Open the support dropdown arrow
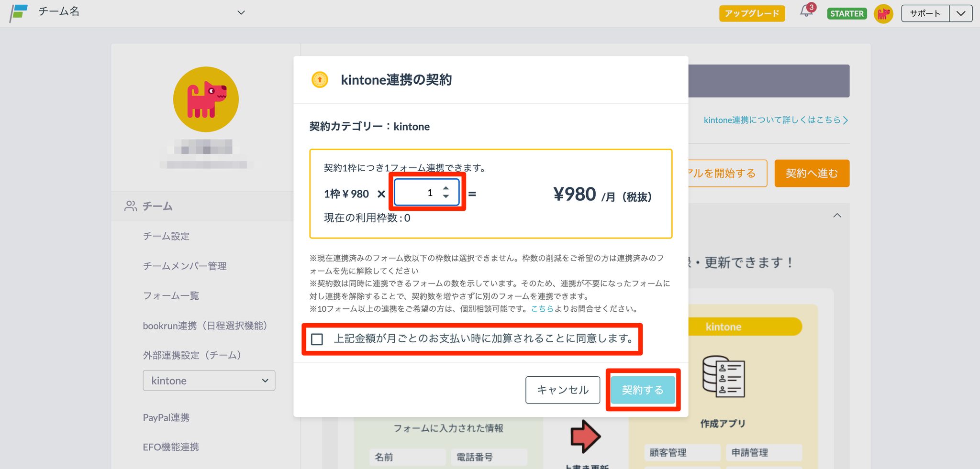This screenshot has width=980, height=469. tap(961, 13)
